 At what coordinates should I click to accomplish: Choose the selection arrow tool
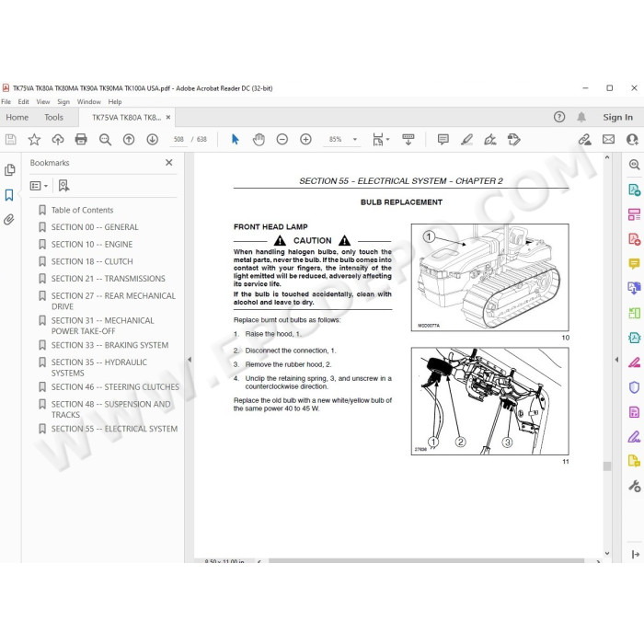pos(235,140)
